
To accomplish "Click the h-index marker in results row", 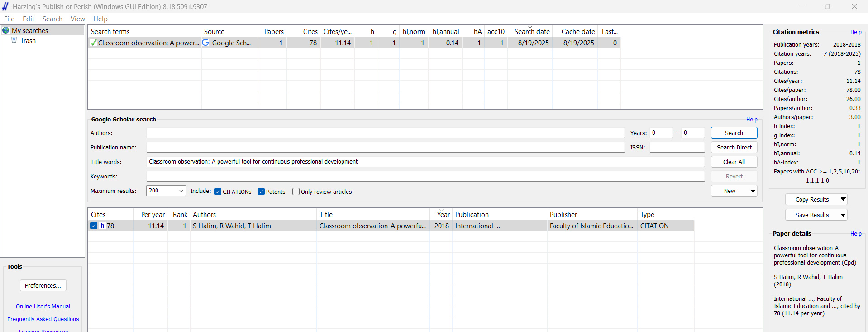I will pos(102,226).
